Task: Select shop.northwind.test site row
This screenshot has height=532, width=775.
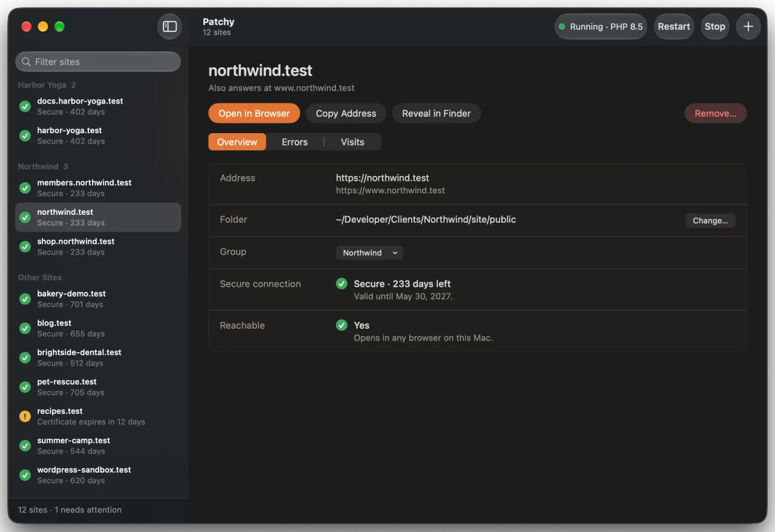Action: 98,246
